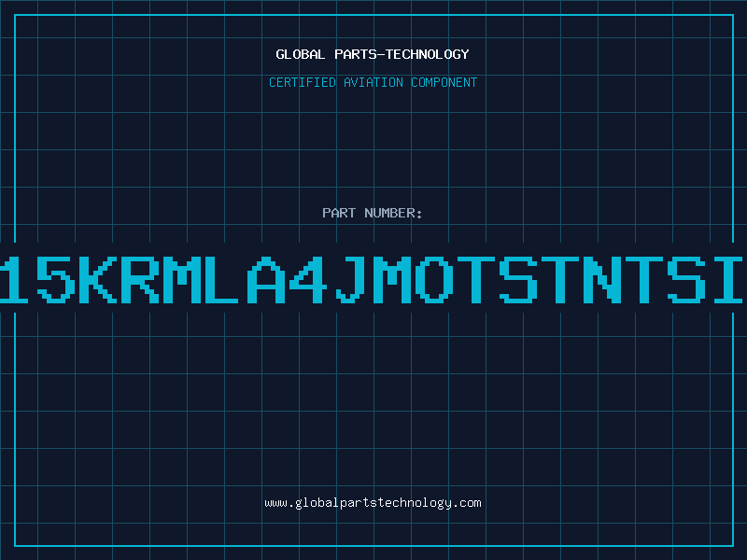Click the word TECHNOLOGY in the heading

click(x=428, y=54)
